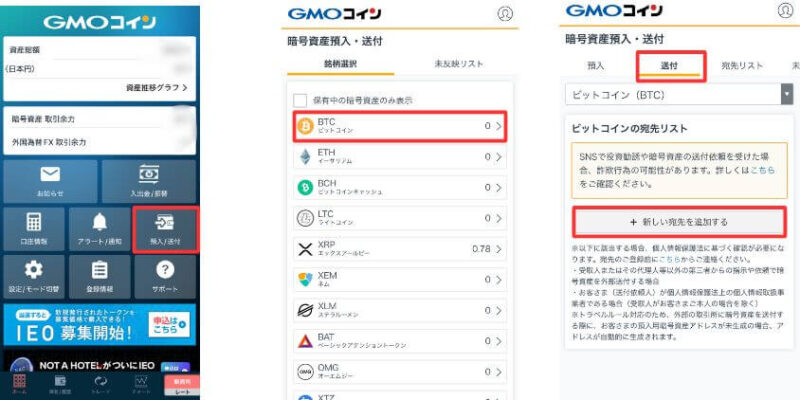Image resolution: width=800 pixels, height=400 pixels.
Task: Expand the XRP row chevron
Action: coord(499,249)
